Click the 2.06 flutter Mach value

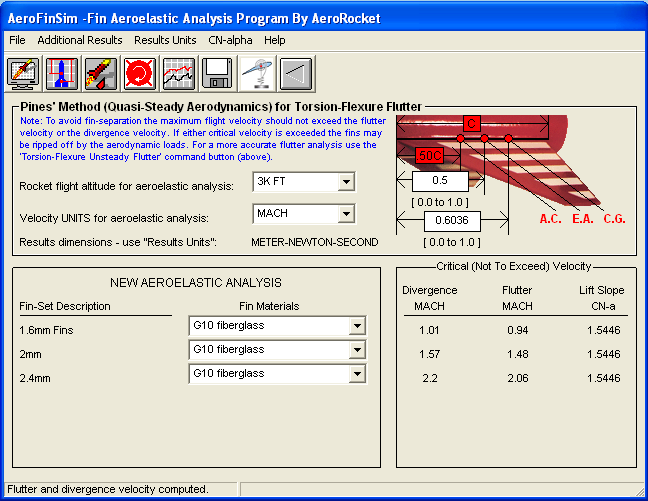pos(518,378)
